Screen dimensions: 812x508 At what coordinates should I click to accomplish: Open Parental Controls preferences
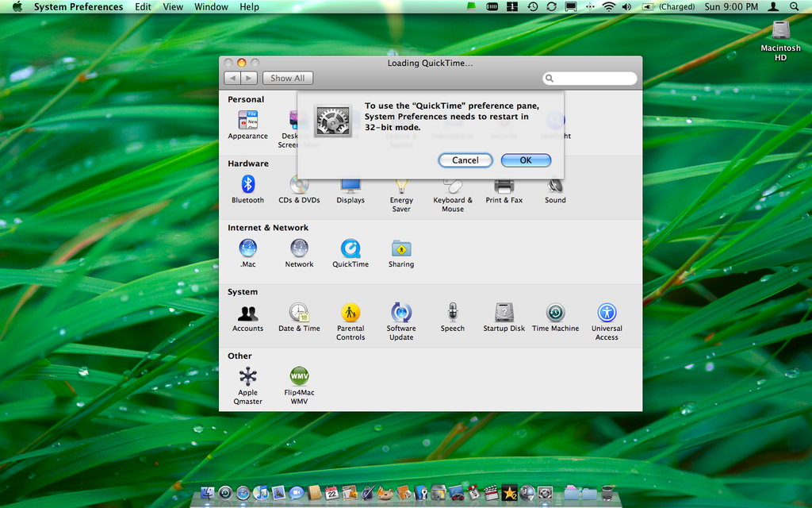(x=350, y=322)
